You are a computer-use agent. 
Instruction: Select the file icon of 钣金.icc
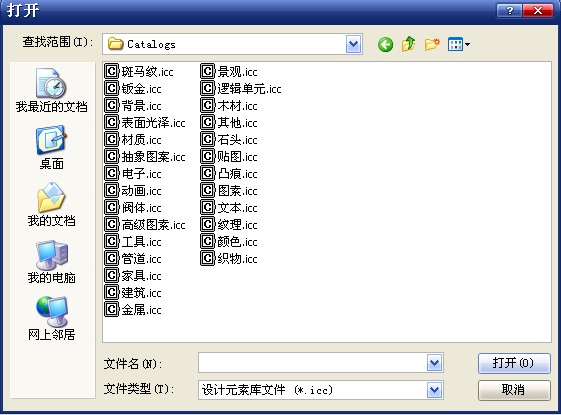click(x=111, y=88)
